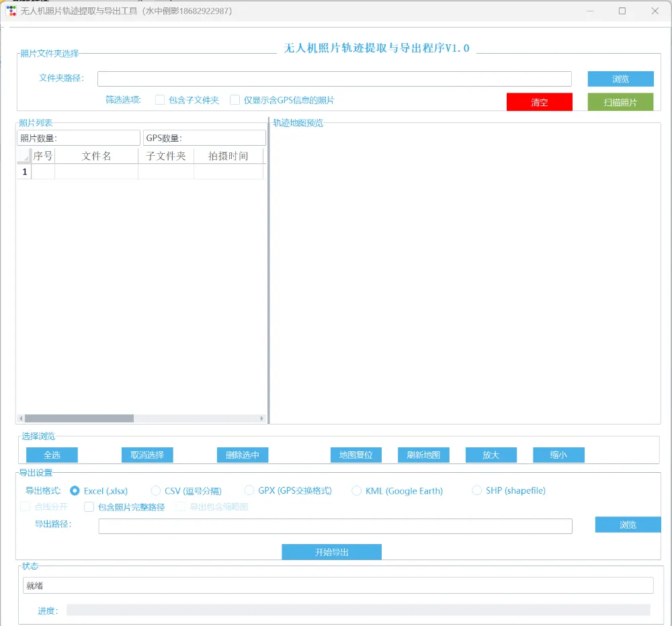The image size is (672, 626).
Task: Toggle the 导出包含缩略图 checkbox
Action: pyautogui.click(x=181, y=507)
